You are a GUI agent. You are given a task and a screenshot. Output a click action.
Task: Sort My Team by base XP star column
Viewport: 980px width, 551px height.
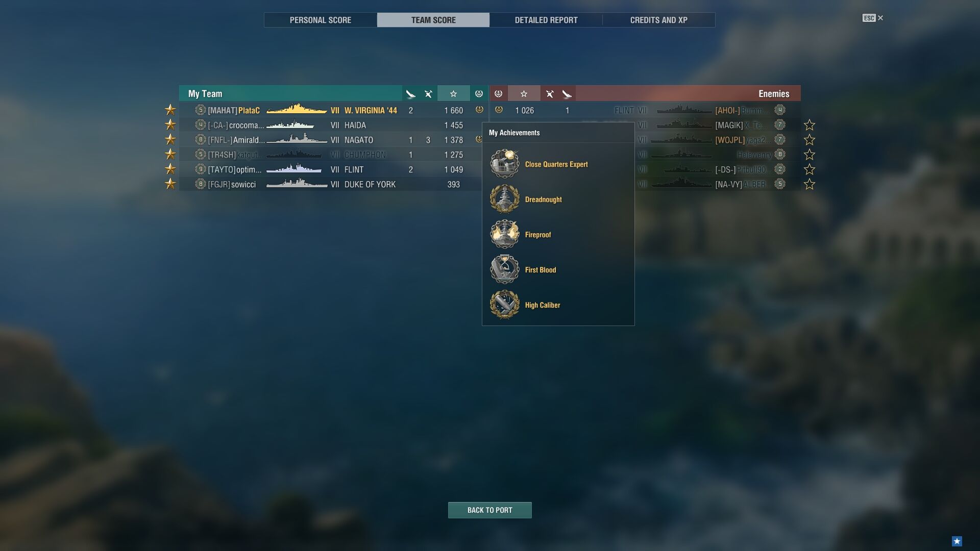tap(453, 94)
